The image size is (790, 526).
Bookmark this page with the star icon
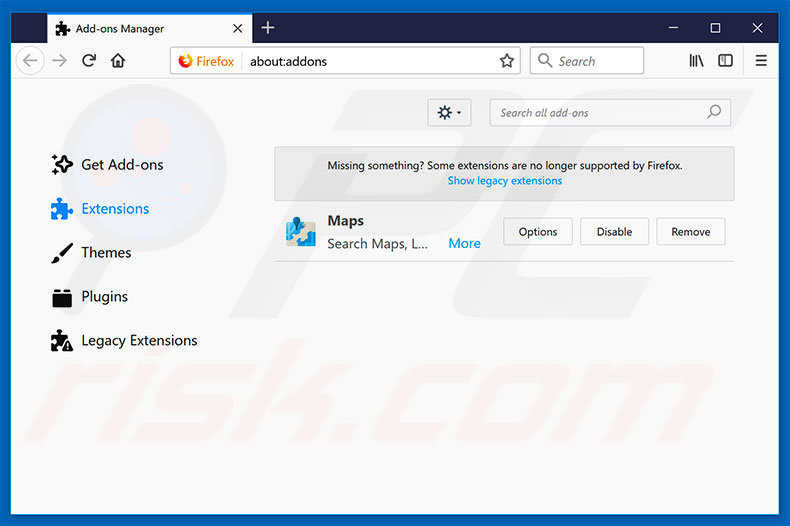[x=507, y=61]
